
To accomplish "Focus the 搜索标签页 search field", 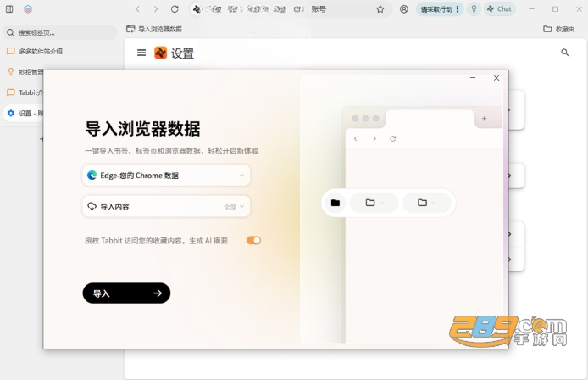I will pos(60,33).
